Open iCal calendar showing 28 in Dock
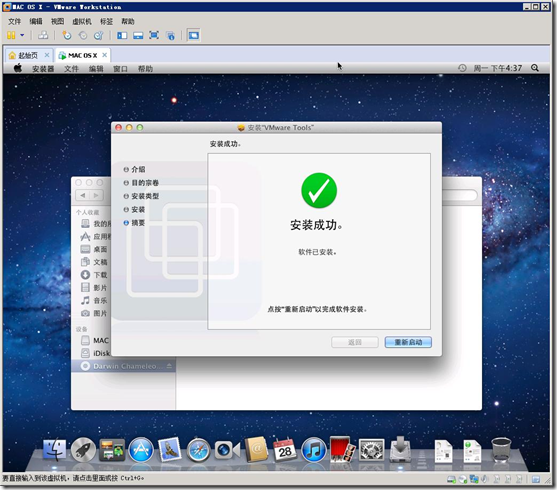The height and width of the screenshot is (490, 557). (285, 449)
